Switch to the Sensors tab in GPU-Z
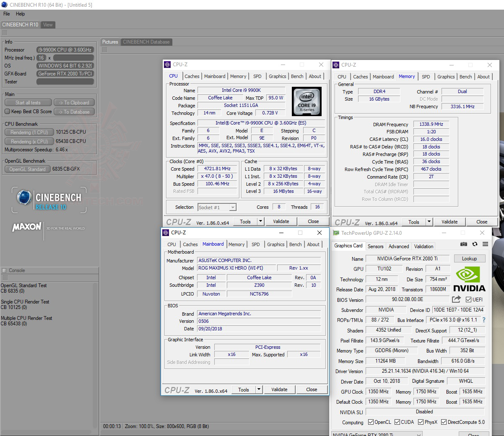Viewport: 504px width, 436px height. pyautogui.click(x=375, y=247)
